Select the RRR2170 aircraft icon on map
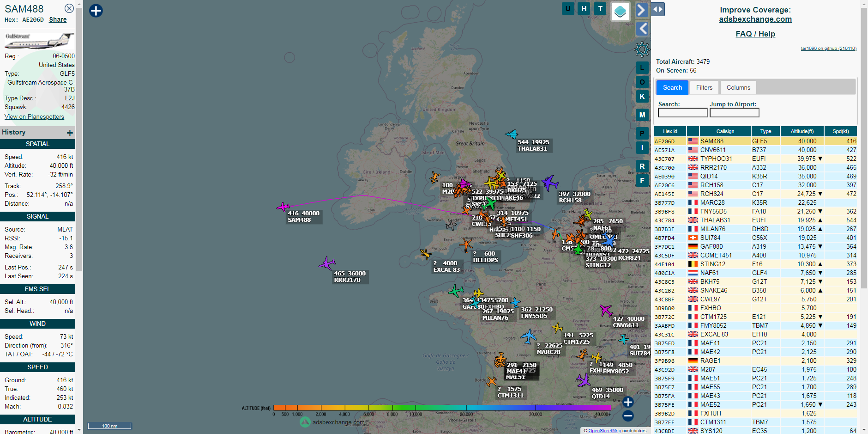 point(327,263)
